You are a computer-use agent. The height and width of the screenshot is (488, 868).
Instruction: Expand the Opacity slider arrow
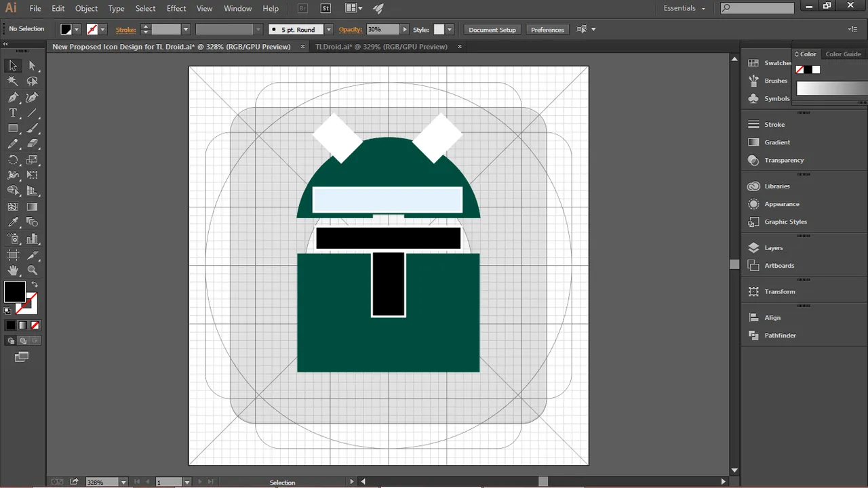point(405,30)
